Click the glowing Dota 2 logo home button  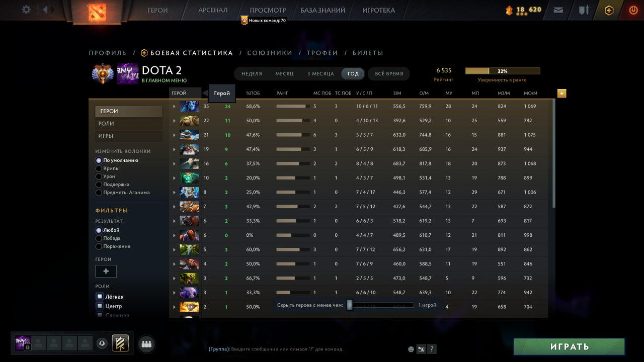tap(97, 12)
